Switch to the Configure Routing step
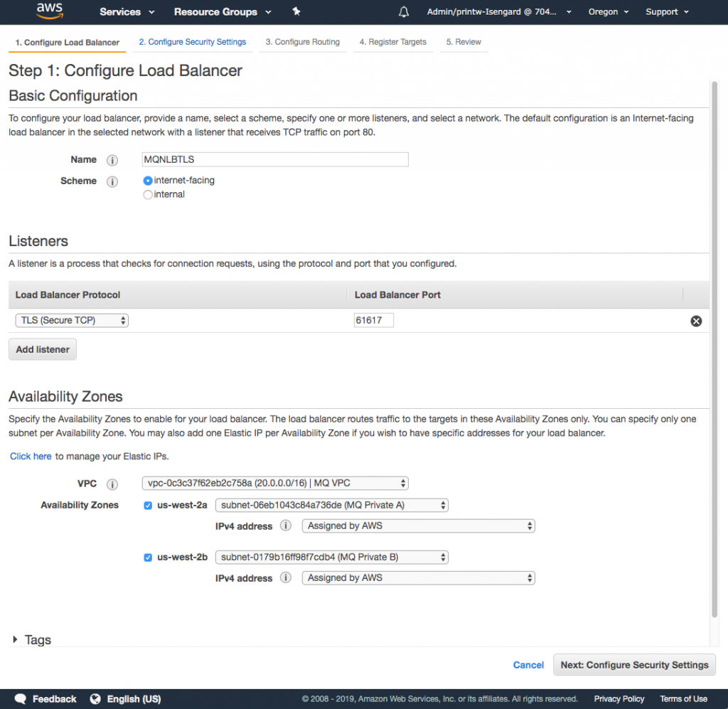 (303, 43)
